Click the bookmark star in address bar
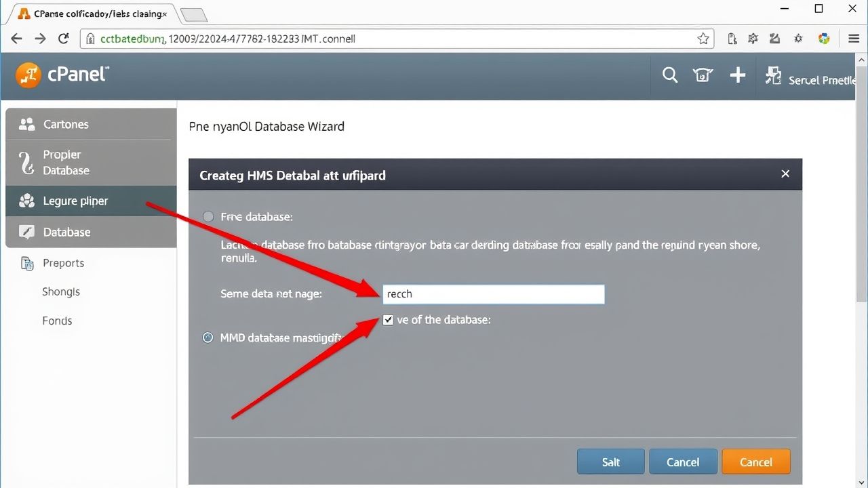This screenshot has width=868, height=488. tap(703, 39)
